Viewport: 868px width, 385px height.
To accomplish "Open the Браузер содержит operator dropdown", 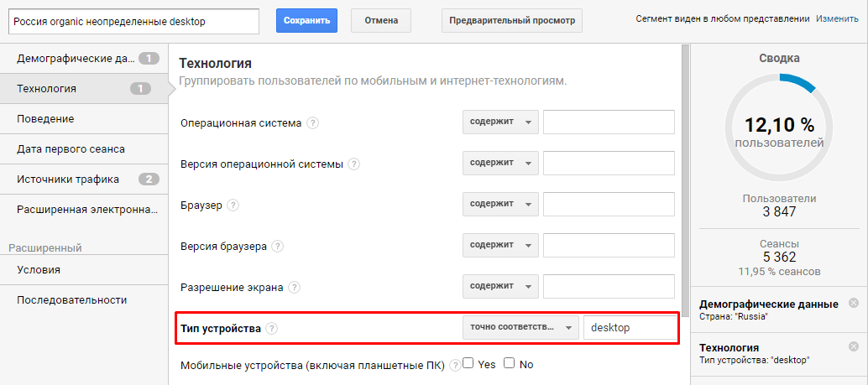I will click(500, 204).
